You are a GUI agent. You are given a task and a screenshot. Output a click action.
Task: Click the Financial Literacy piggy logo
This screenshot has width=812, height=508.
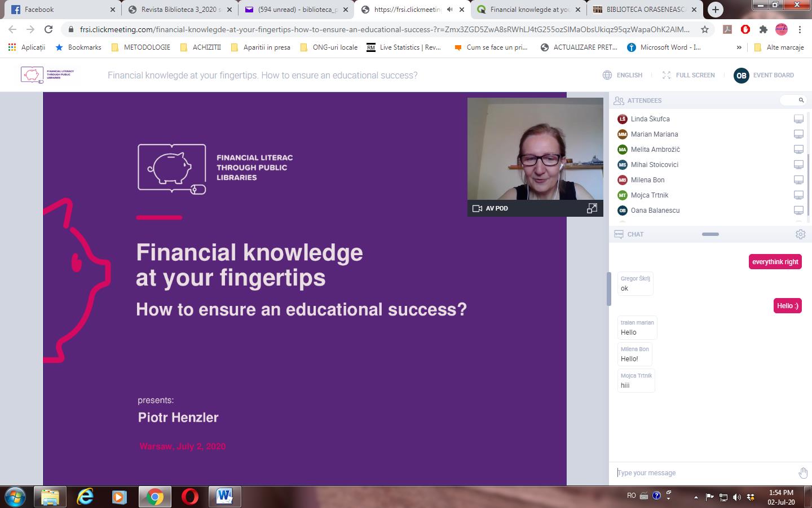pos(47,75)
